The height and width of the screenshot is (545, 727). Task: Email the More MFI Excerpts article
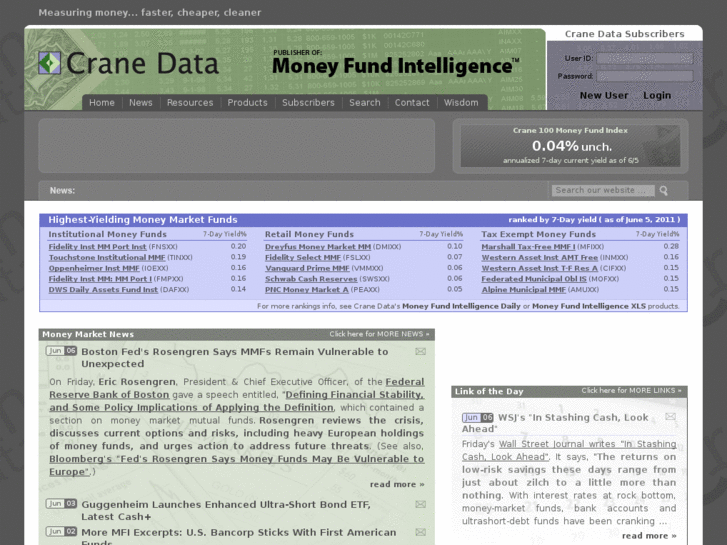pyautogui.click(x=421, y=532)
